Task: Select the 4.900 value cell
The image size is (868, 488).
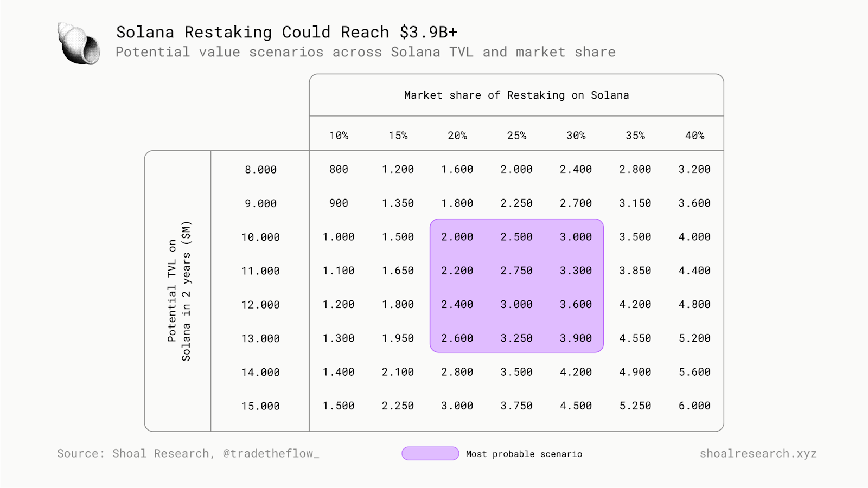Action: [635, 372]
